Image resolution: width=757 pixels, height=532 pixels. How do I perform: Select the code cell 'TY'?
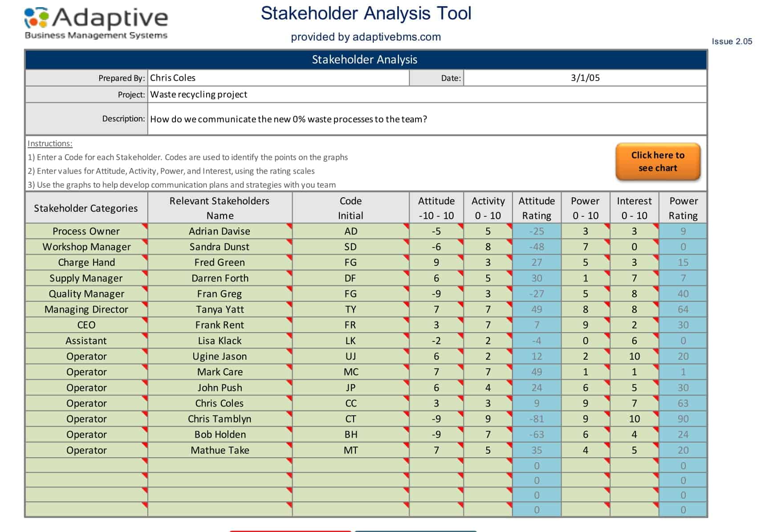tap(350, 309)
